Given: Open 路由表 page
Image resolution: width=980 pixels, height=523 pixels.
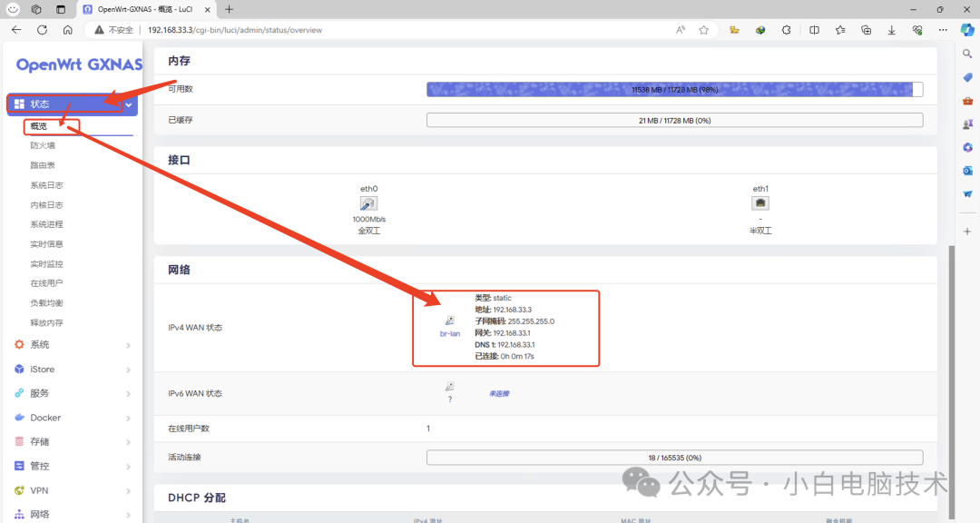Looking at the screenshot, I should coord(43,165).
